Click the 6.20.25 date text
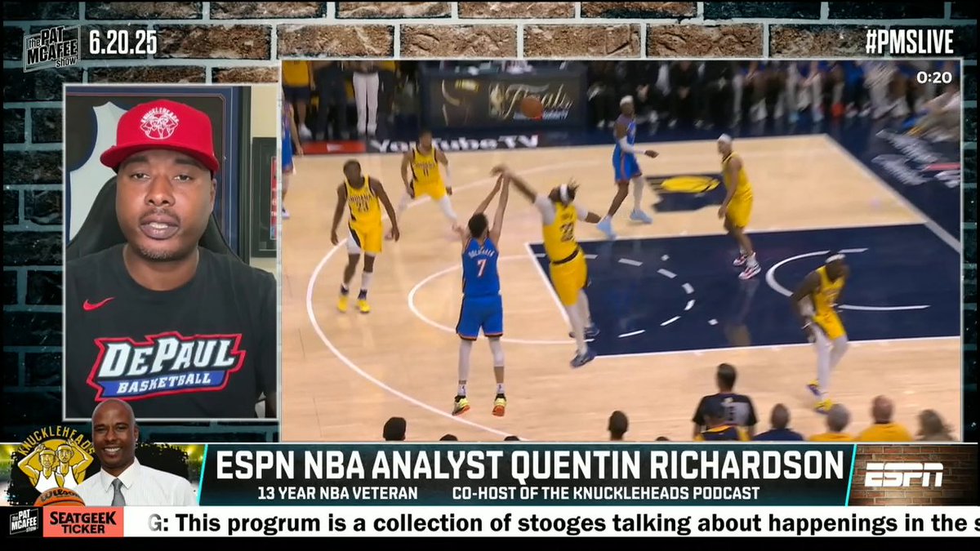Image resolution: width=980 pixels, height=551 pixels. pyautogui.click(x=122, y=42)
